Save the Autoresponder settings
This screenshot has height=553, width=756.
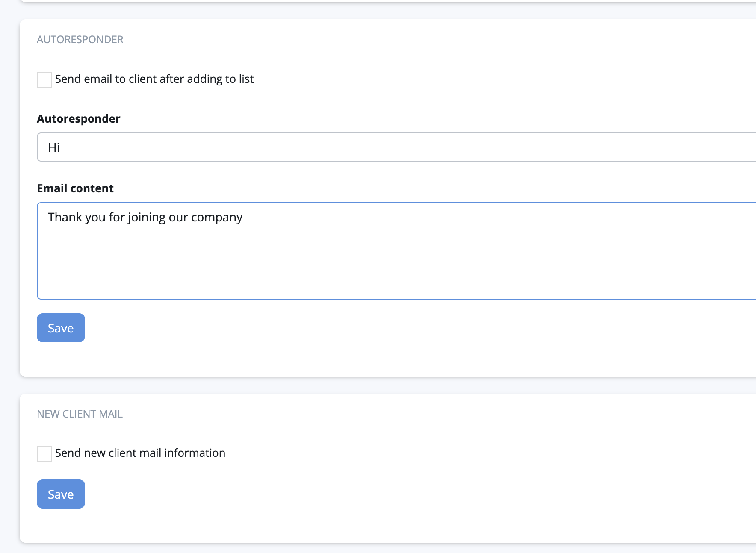click(61, 328)
